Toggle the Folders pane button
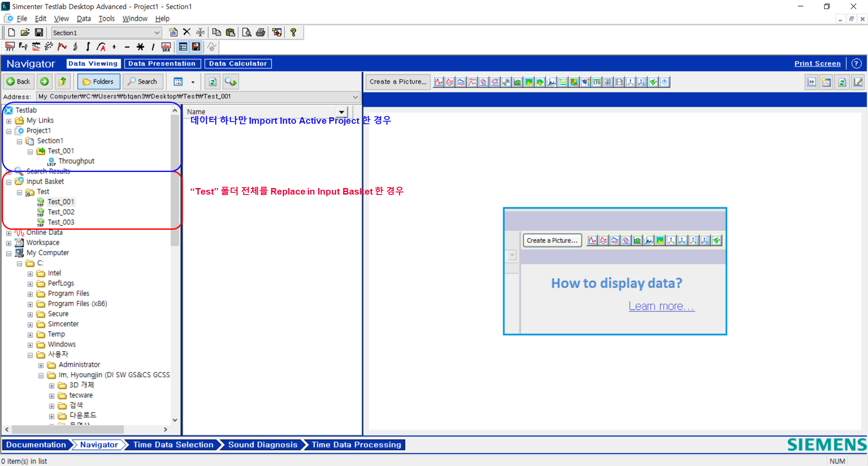Viewport: 868px width, 466px height. (99, 81)
